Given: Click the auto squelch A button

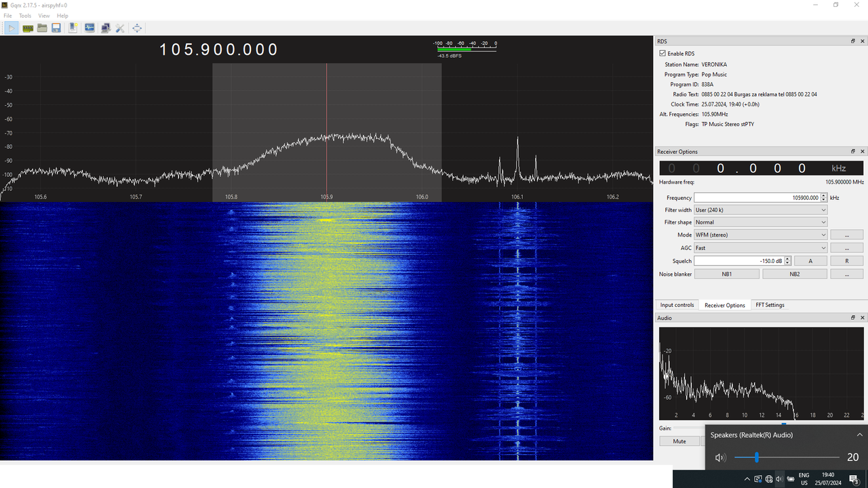Looking at the screenshot, I should pos(810,261).
